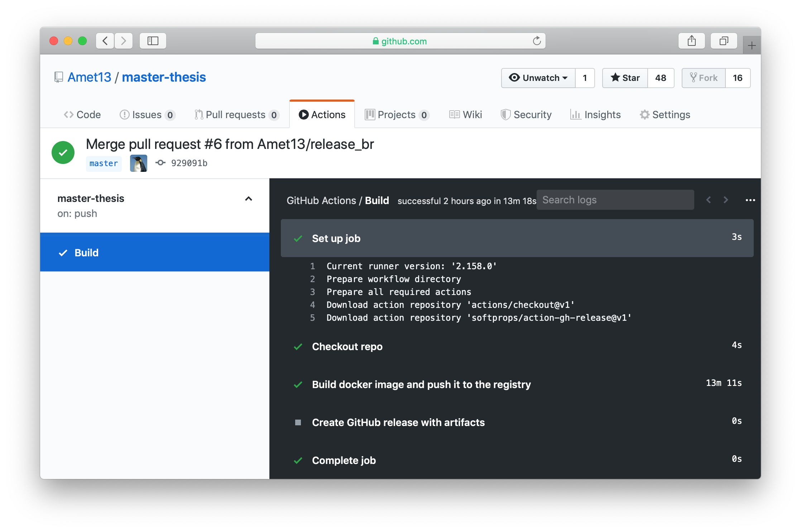Toggle the Unwatch dropdown arrow
The image size is (801, 532).
pyautogui.click(x=564, y=77)
